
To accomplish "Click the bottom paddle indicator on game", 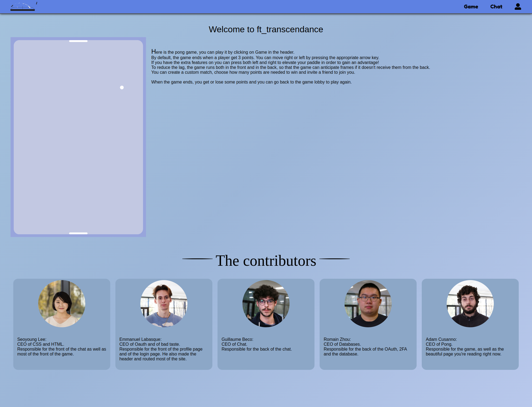I will click(78, 233).
